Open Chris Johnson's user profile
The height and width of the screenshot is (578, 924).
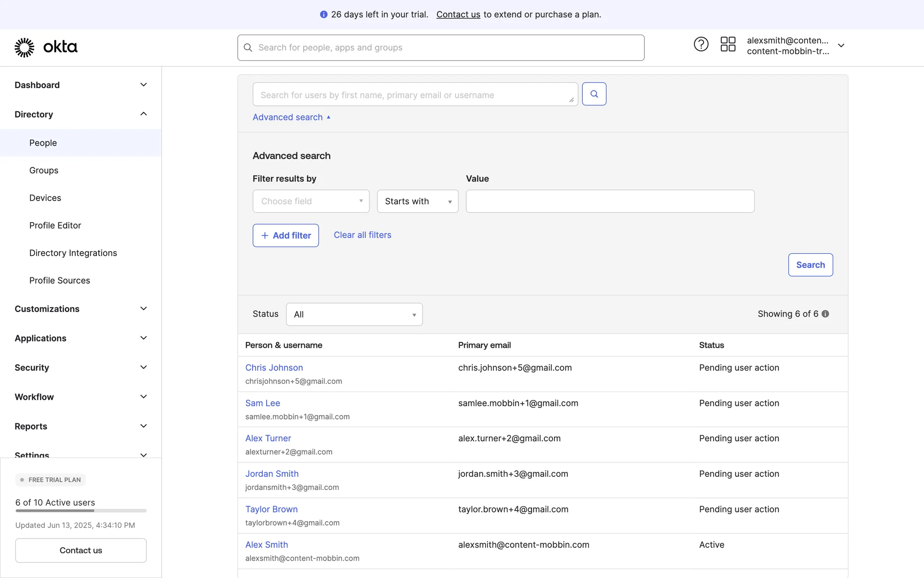(x=274, y=368)
